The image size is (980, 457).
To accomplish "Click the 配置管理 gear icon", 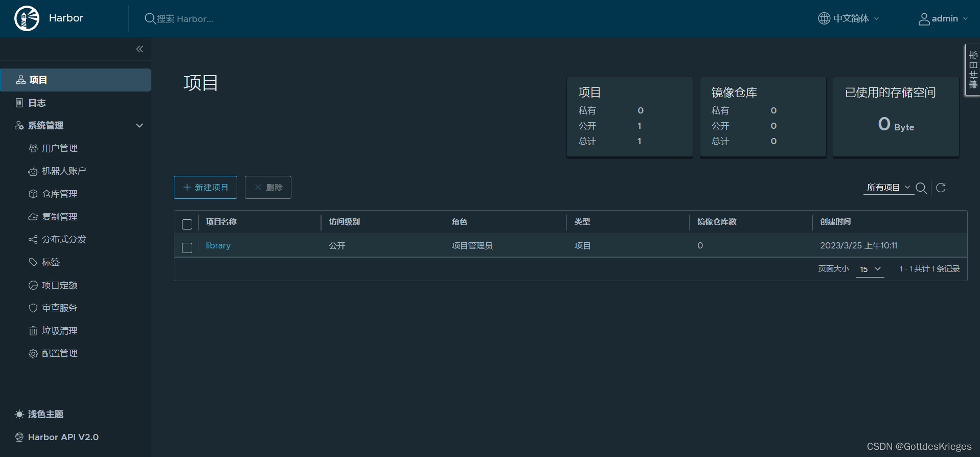I will tap(33, 353).
